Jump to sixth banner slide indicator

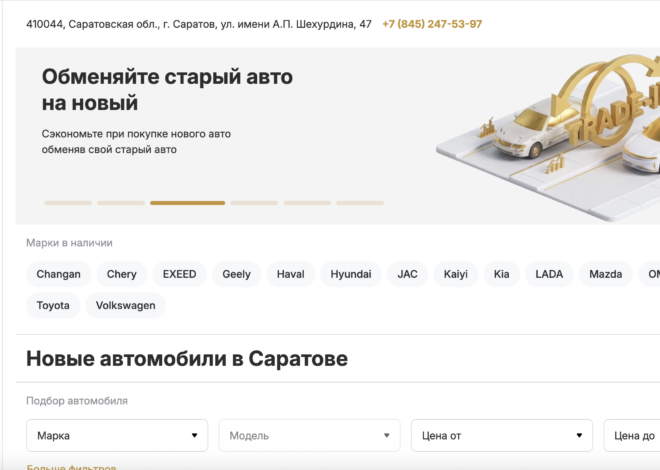pos(360,203)
